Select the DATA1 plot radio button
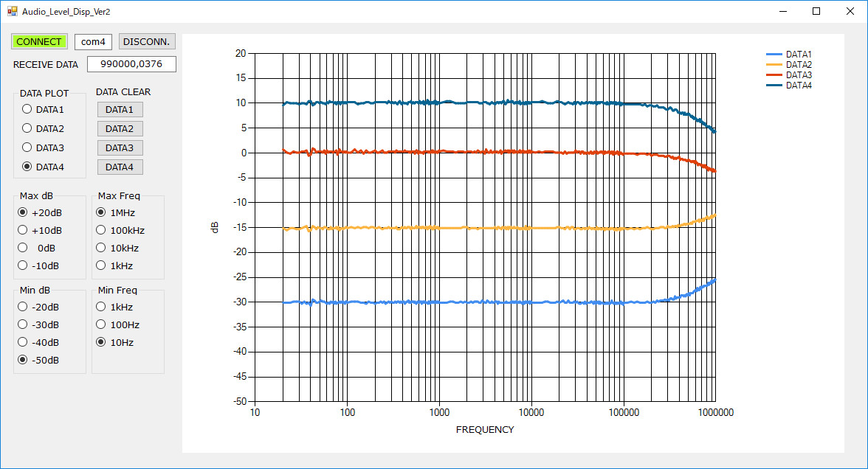The height and width of the screenshot is (469, 868). click(x=27, y=109)
